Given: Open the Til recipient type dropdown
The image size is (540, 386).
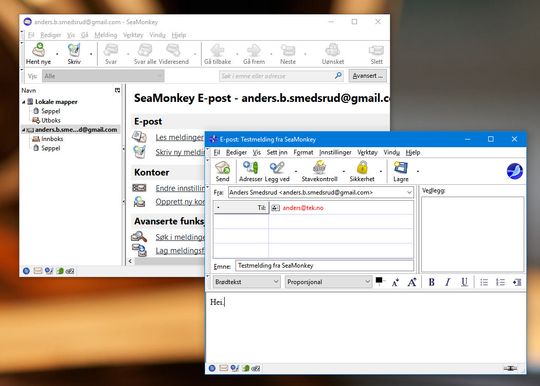Looking at the screenshot, I should point(241,208).
